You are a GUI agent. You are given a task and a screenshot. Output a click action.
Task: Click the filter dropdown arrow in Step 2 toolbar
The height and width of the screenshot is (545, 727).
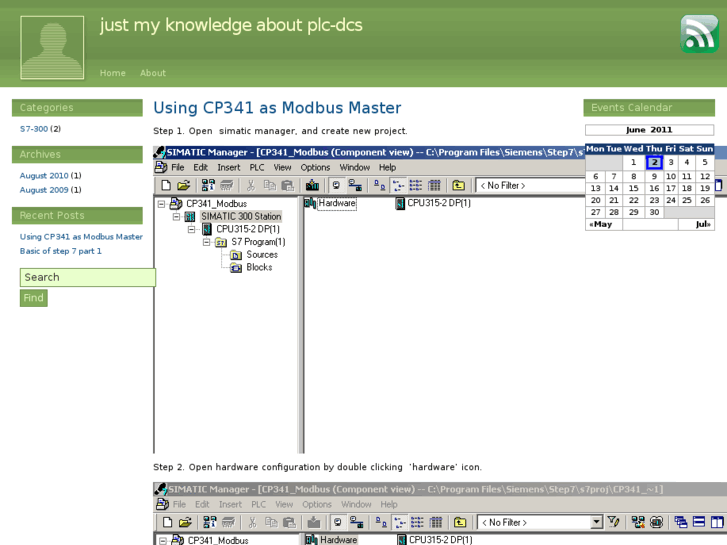click(597, 522)
